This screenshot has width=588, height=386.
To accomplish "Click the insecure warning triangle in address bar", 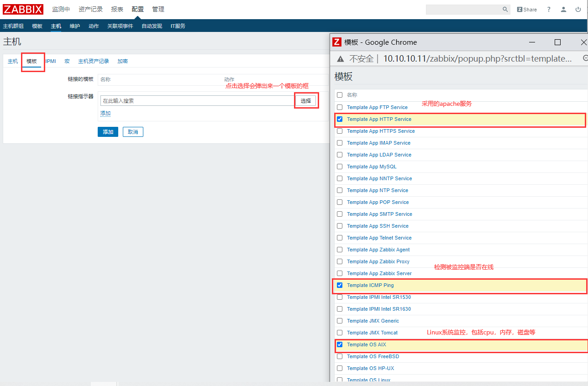I will 340,59.
